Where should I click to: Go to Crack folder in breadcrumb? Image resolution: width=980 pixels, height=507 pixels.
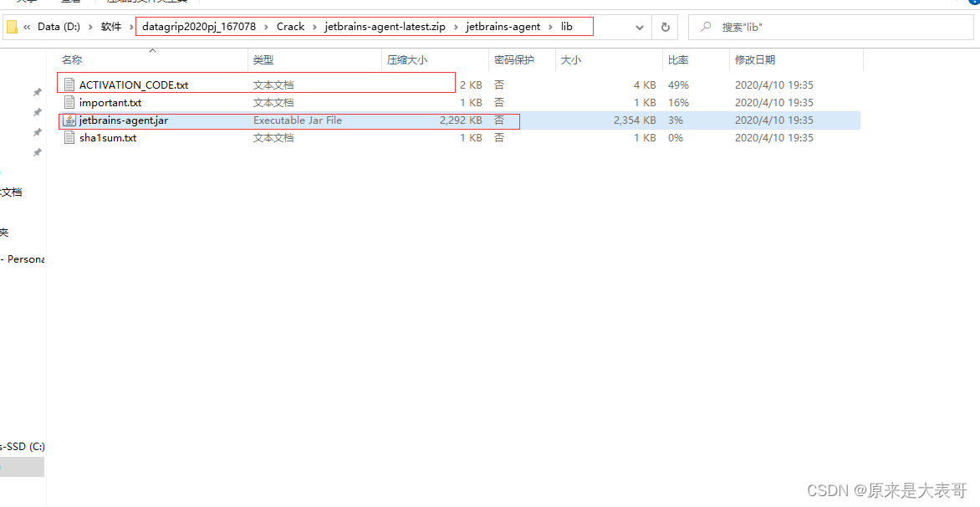(x=291, y=27)
